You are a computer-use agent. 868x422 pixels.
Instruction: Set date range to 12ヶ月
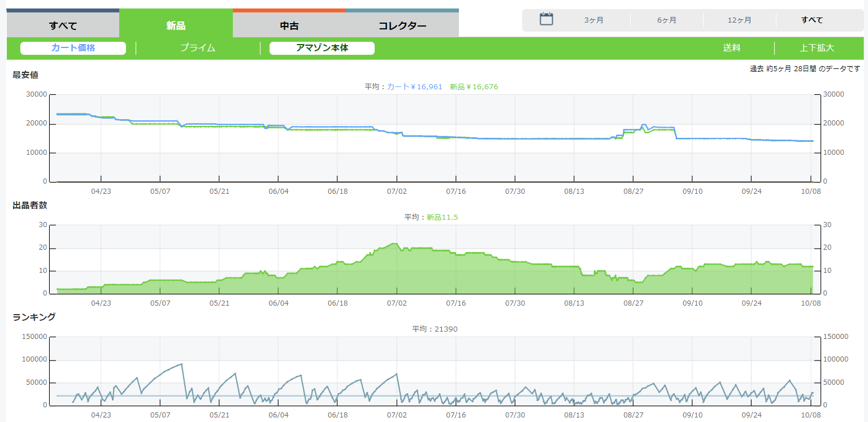point(739,20)
